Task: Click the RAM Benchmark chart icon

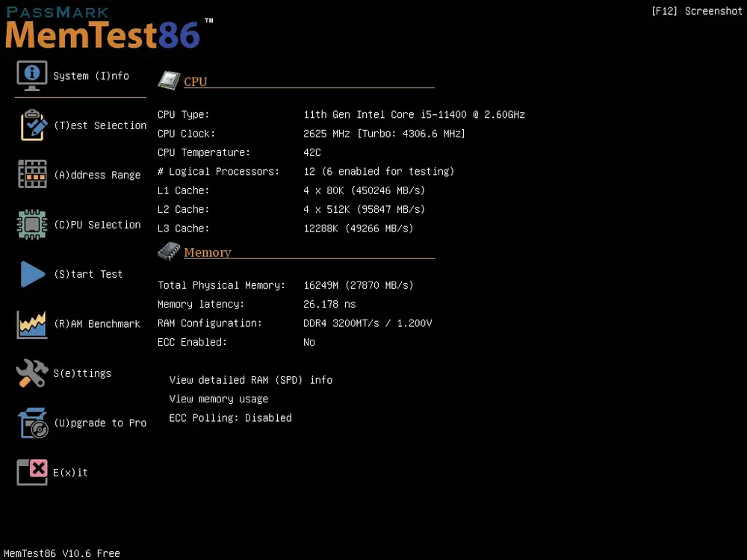Action: [32, 324]
